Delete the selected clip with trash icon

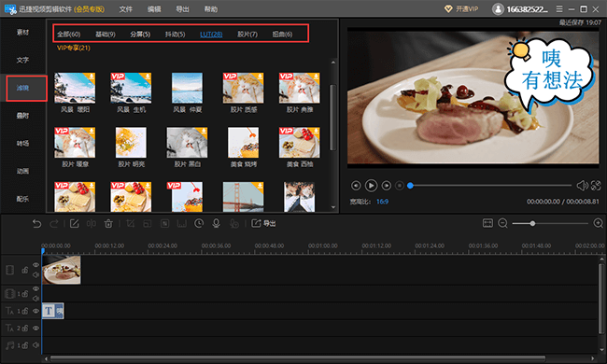[108, 223]
